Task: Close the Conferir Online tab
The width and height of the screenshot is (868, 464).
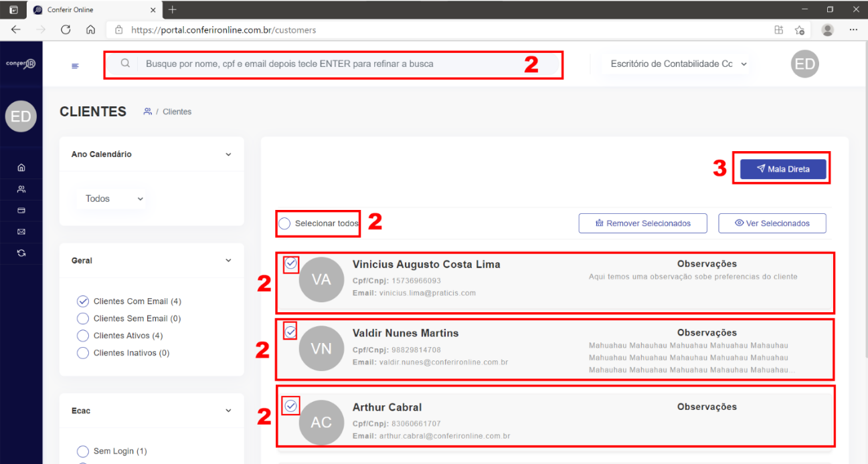Action: point(153,10)
